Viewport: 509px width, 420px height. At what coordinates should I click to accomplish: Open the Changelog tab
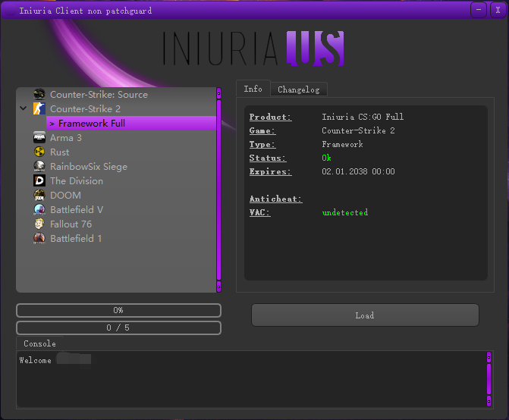[299, 89]
